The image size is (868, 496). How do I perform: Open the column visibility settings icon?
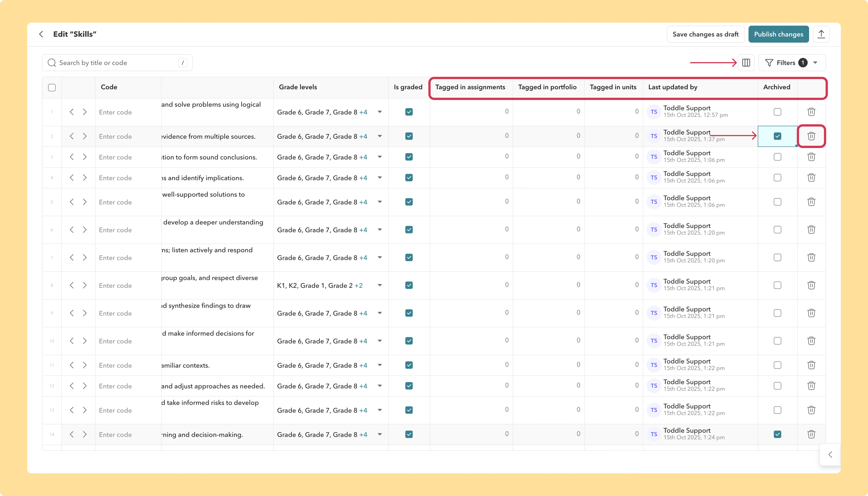[746, 63]
